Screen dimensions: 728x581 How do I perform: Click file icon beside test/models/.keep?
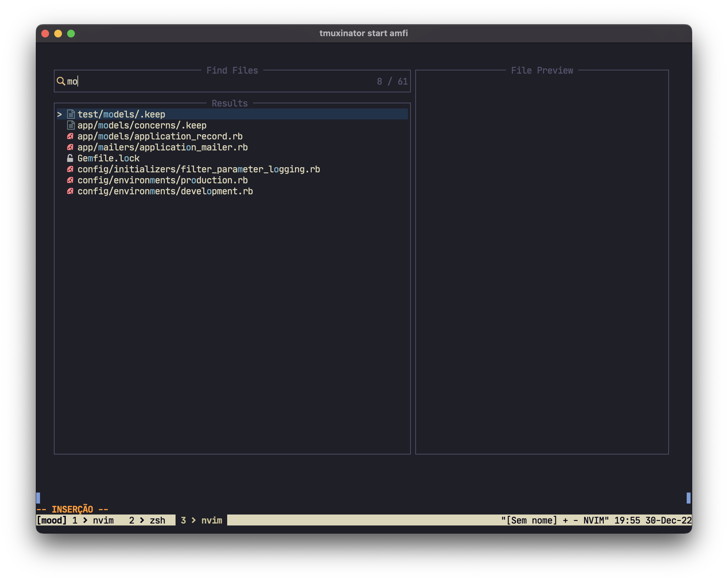(71, 114)
